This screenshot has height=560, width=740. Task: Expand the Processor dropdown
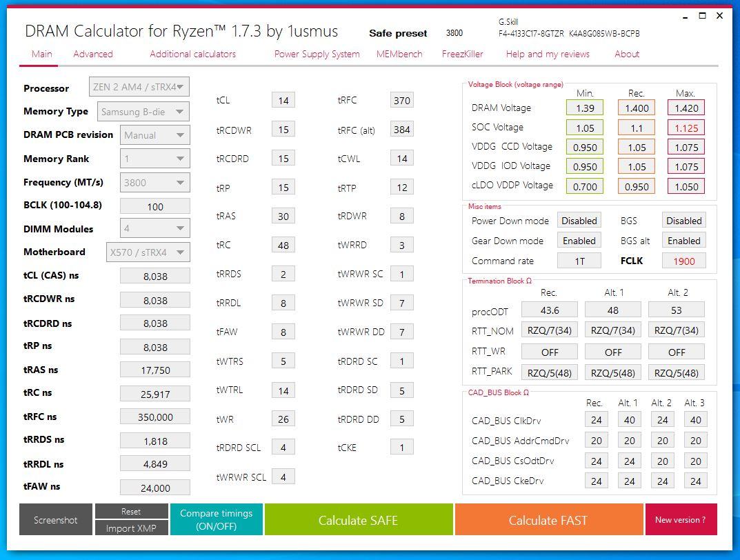(x=139, y=87)
